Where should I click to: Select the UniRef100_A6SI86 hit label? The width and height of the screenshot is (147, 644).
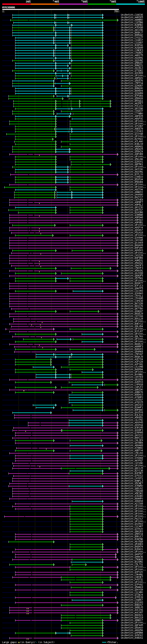132,30
